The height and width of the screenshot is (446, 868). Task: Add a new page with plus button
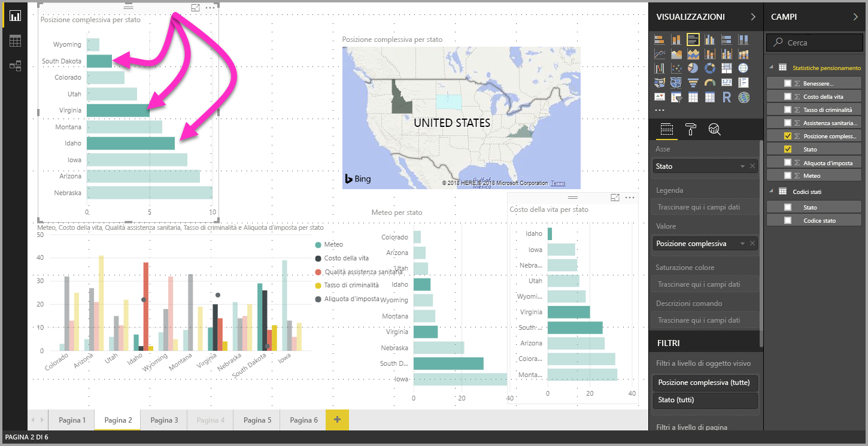tap(337, 420)
